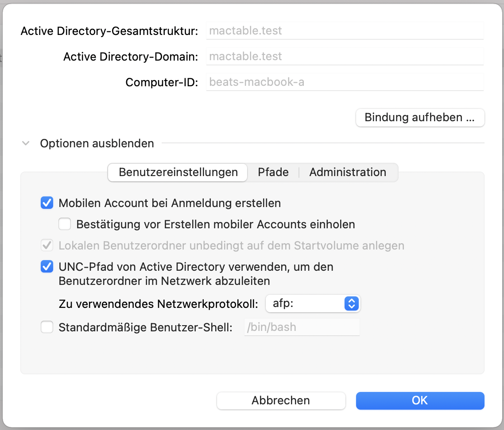Click the Mobilen Account bei Anmeldung label
Screen dimensions: 504x430
(170, 203)
